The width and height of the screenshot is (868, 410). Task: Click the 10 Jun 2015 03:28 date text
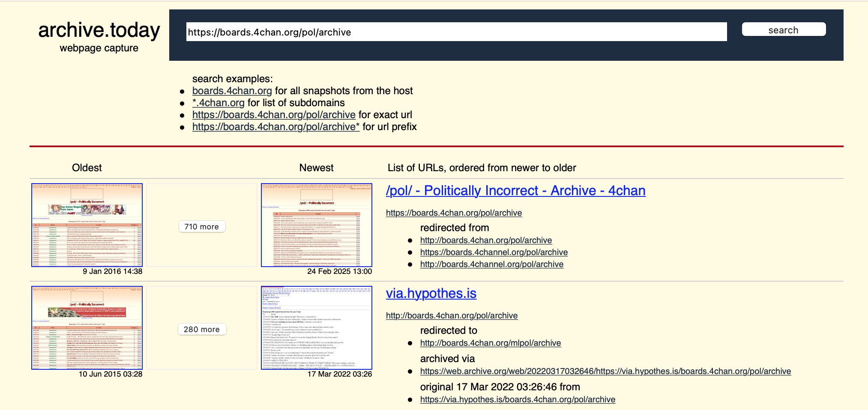111,374
